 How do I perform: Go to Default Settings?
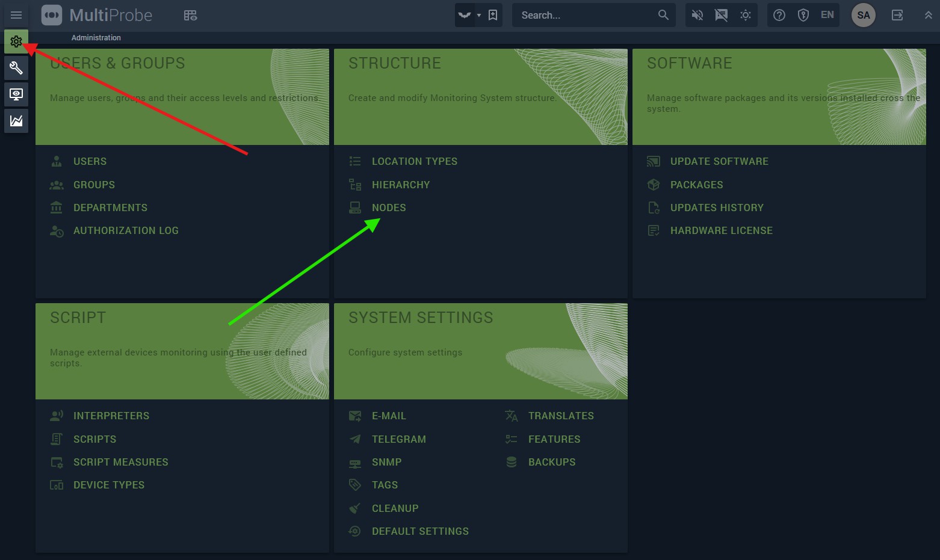(420, 531)
